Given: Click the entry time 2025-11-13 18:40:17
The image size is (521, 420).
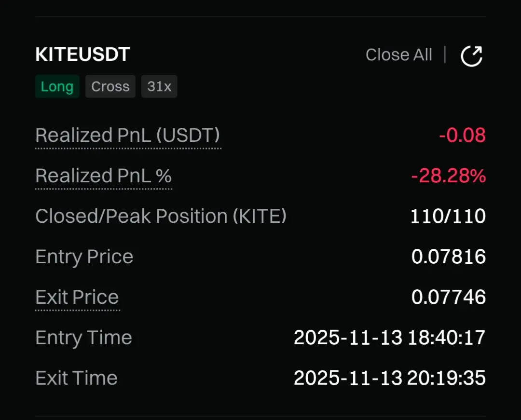Looking at the screenshot, I should 389,338.
